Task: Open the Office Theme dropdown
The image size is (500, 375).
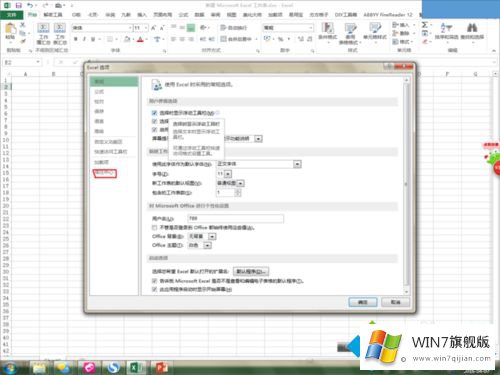Action: (208, 245)
